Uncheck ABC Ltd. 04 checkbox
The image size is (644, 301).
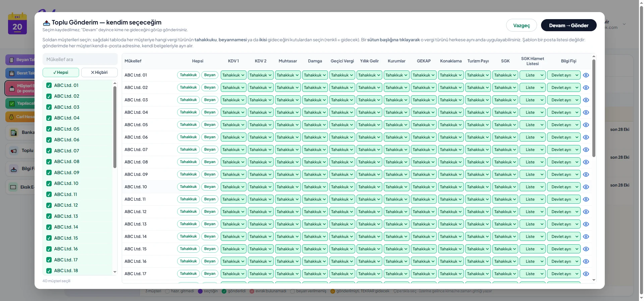pyautogui.click(x=49, y=118)
